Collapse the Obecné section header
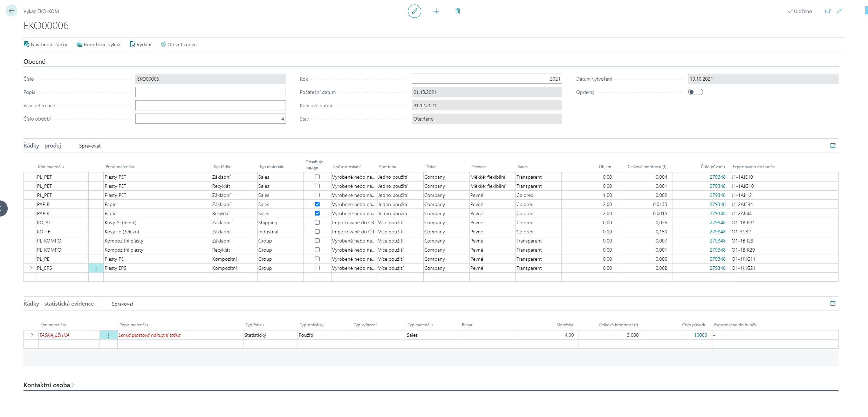Viewport: 868px width, 417px height. point(34,62)
